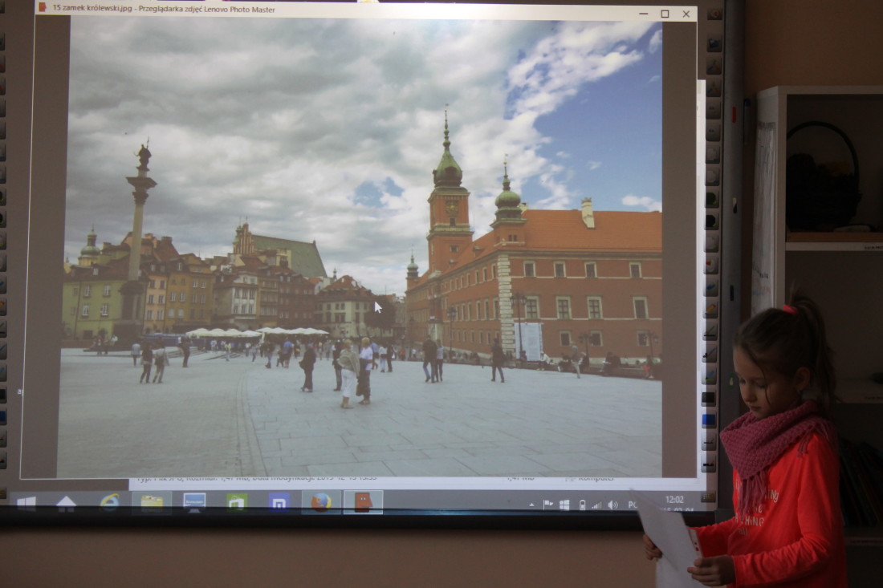Switch to Firefox on the taskbar

pos(321,502)
